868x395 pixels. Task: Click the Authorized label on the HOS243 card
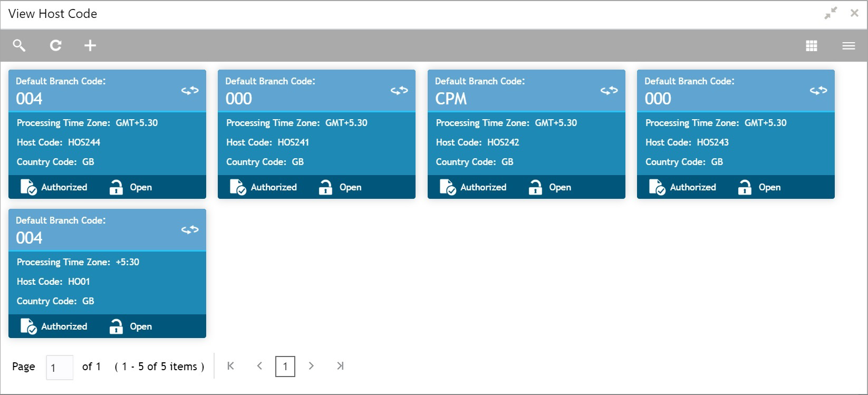(x=693, y=187)
